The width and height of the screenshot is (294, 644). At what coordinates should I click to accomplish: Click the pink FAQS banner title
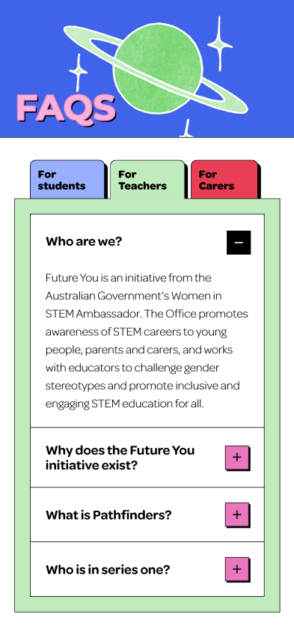(x=66, y=108)
